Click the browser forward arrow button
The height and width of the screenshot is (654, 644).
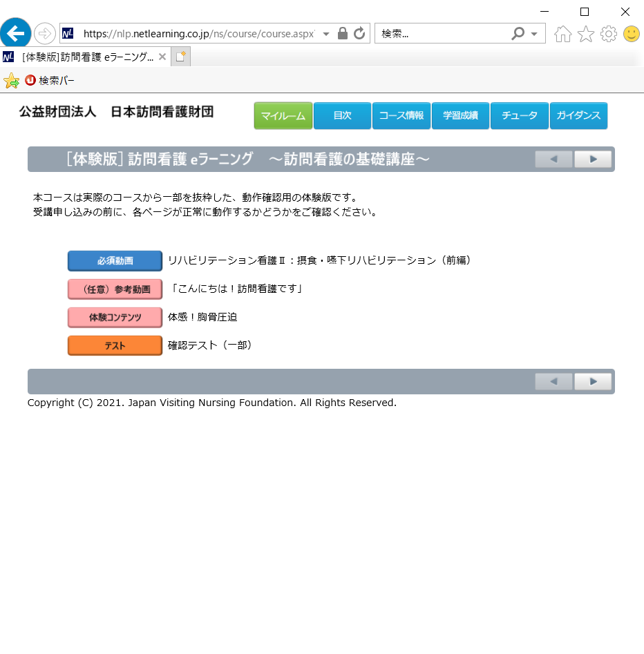pyautogui.click(x=45, y=33)
